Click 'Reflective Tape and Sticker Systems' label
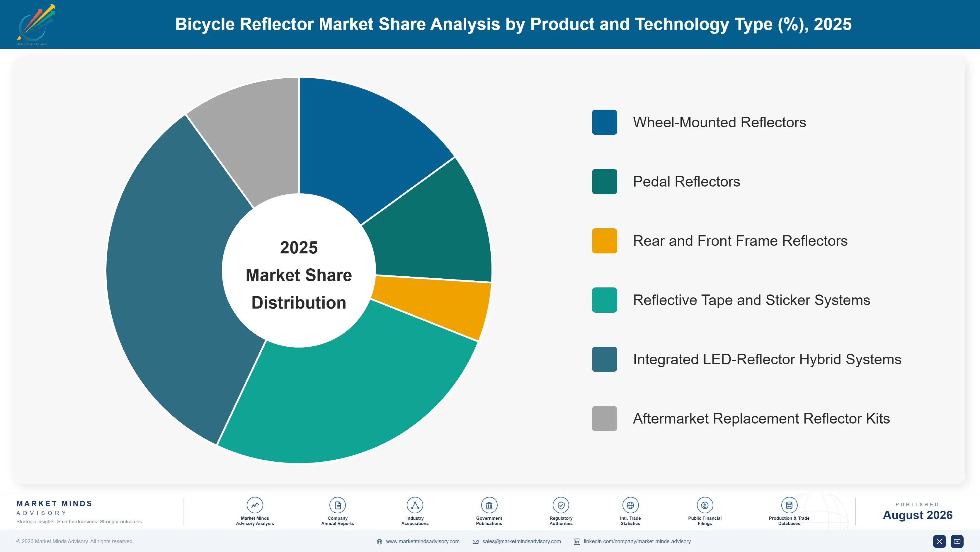Viewport: 980px width, 552px height. (x=751, y=300)
